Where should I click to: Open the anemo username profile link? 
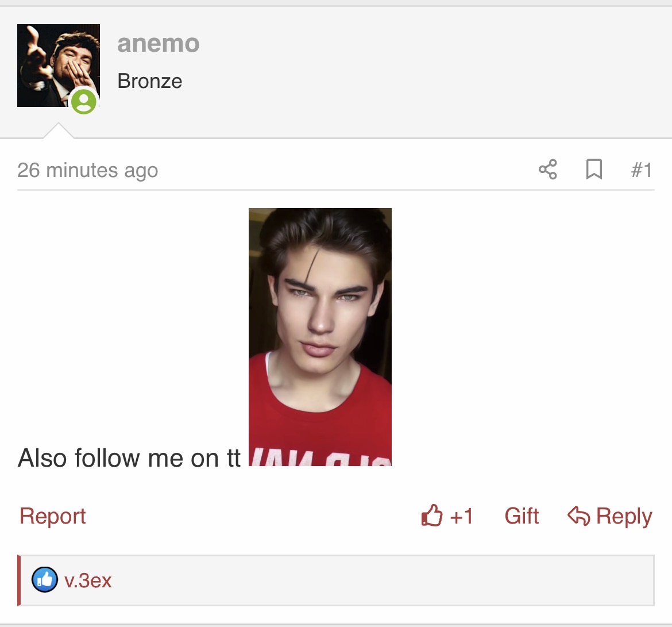click(159, 44)
